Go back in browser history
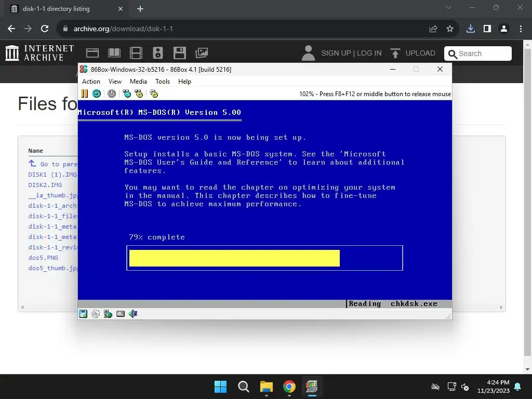 coord(11,29)
